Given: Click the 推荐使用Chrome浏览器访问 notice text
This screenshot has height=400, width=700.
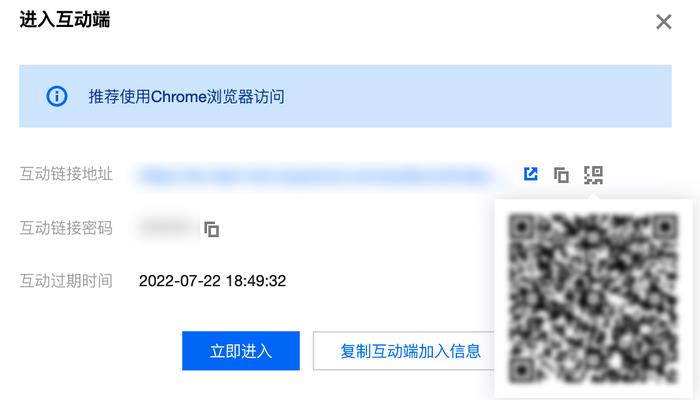Looking at the screenshot, I should click(186, 96).
